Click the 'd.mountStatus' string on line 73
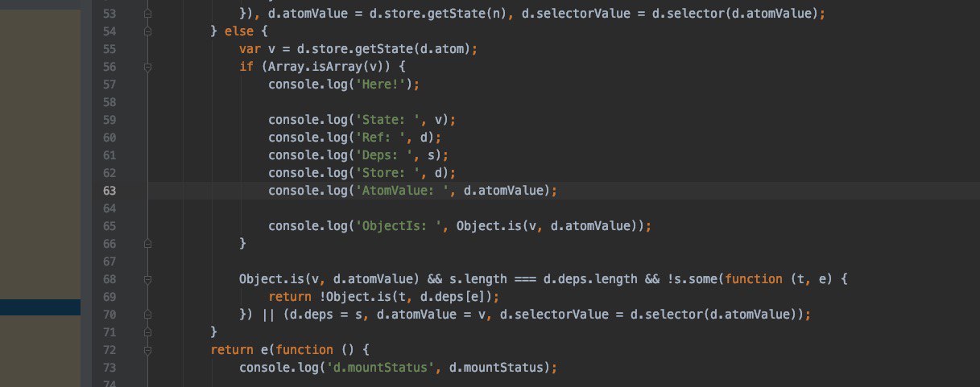The width and height of the screenshot is (980, 387). click(x=380, y=367)
